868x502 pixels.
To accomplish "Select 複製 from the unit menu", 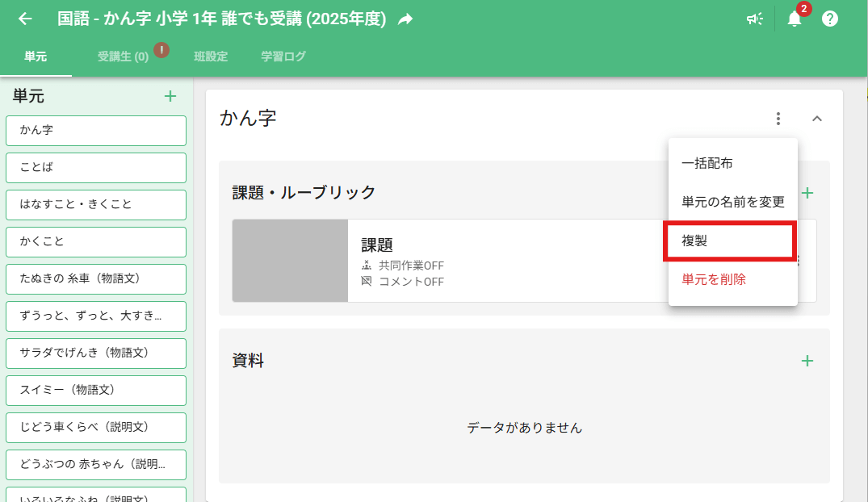I will coord(730,241).
